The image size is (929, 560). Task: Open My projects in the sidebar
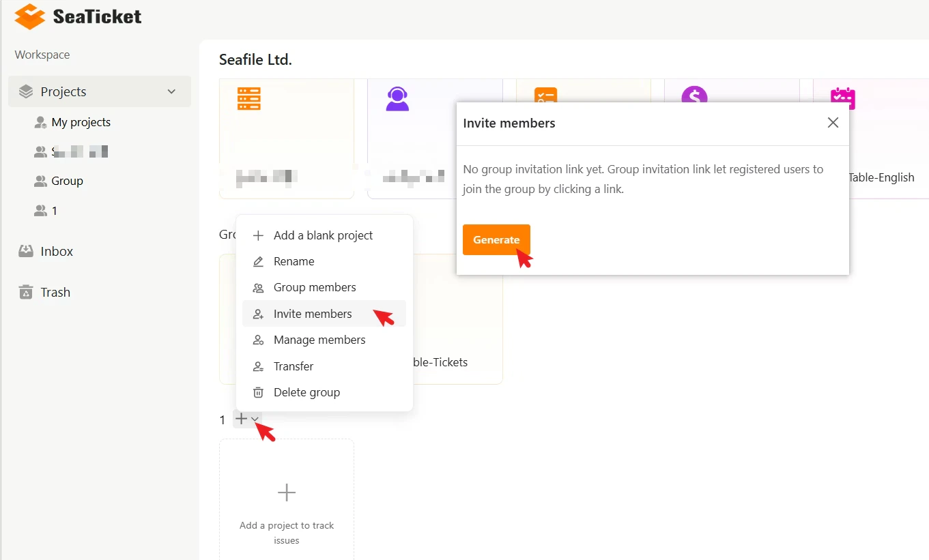coord(81,122)
